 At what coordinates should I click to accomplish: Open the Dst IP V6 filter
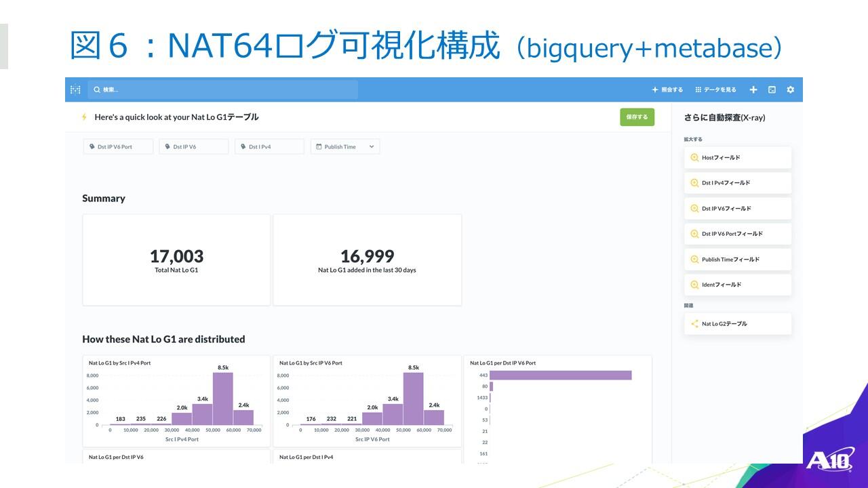coord(194,146)
